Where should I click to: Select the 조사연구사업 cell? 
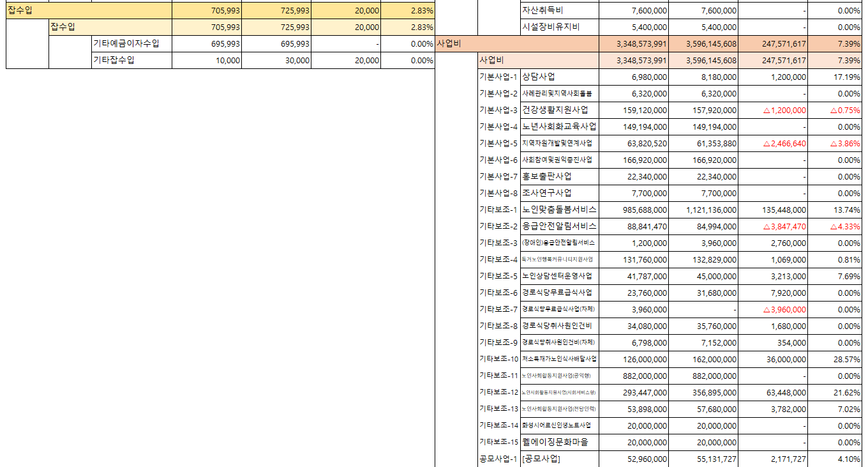click(x=560, y=194)
